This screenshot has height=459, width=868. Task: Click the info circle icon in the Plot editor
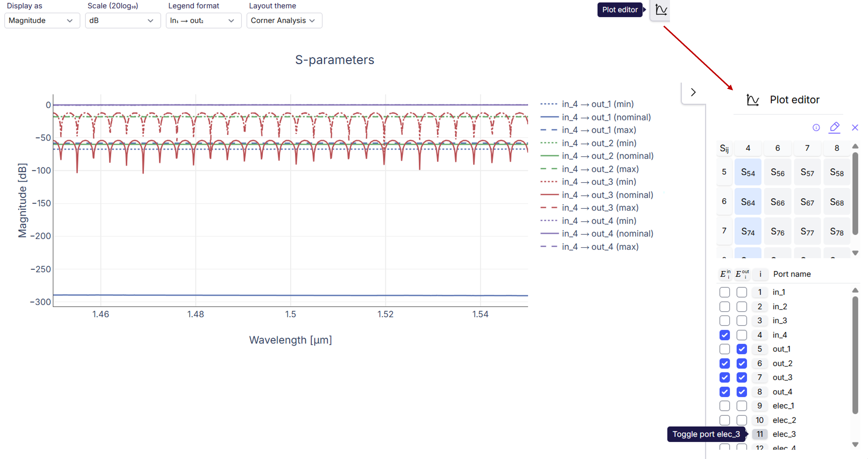click(x=816, y=128)
